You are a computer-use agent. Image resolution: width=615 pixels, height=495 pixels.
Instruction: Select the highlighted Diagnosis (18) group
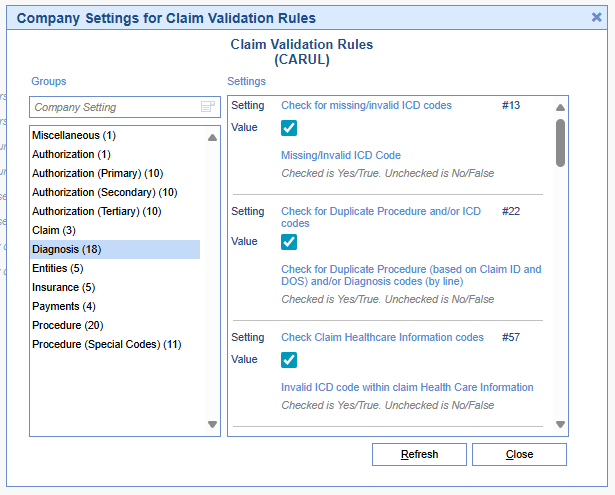tap(115, 249)
